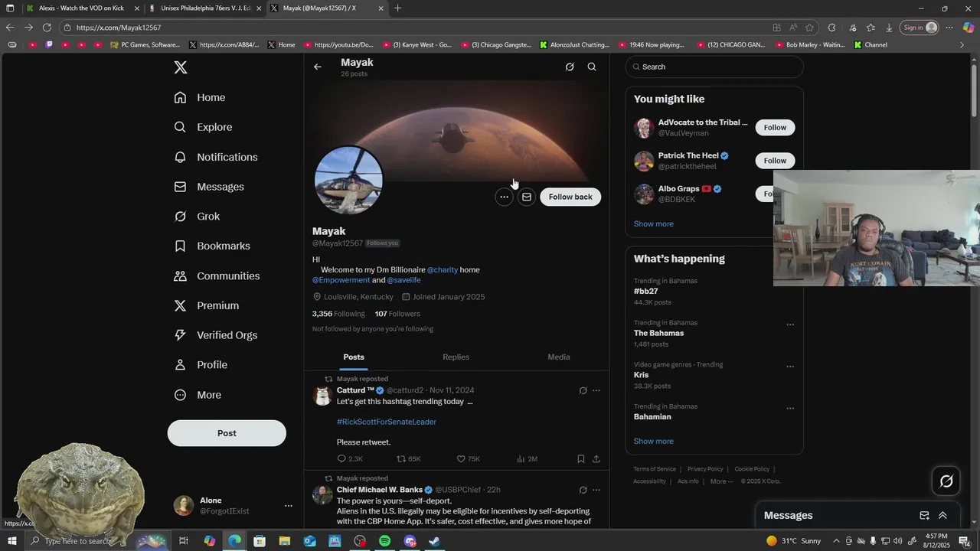Viewport: 980px width, 551px height.
Task: Open the more options dots on Mayak's profile
Action: point(504,197)
